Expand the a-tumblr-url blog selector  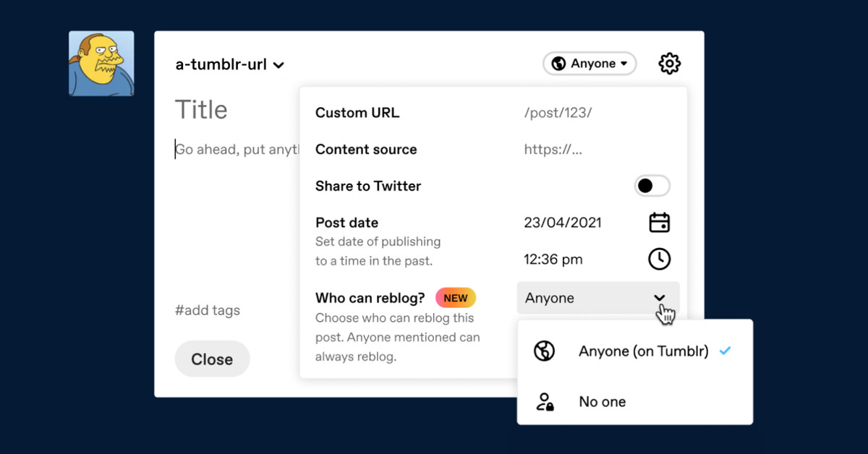click(x=230, y=64)
